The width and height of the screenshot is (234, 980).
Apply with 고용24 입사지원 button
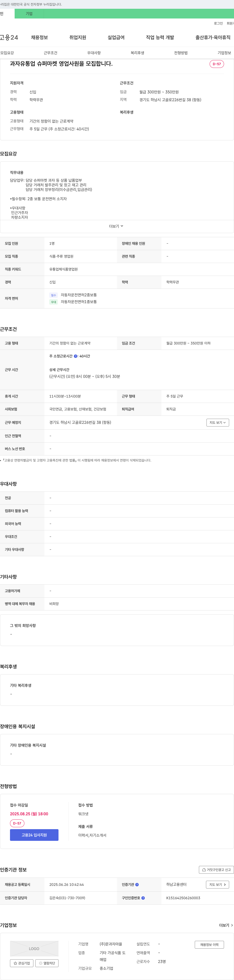[34, 835]
